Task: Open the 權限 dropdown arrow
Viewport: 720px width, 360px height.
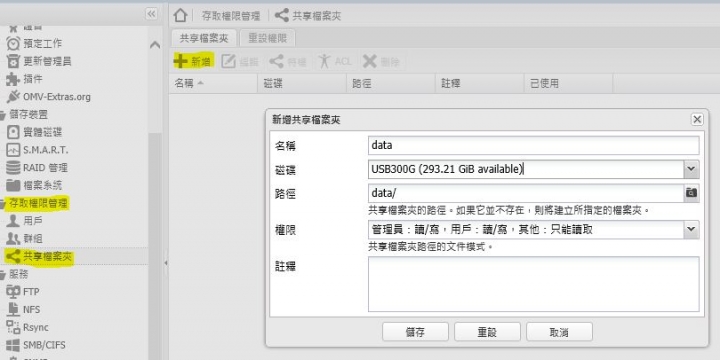Action: [x=692, y=230]
